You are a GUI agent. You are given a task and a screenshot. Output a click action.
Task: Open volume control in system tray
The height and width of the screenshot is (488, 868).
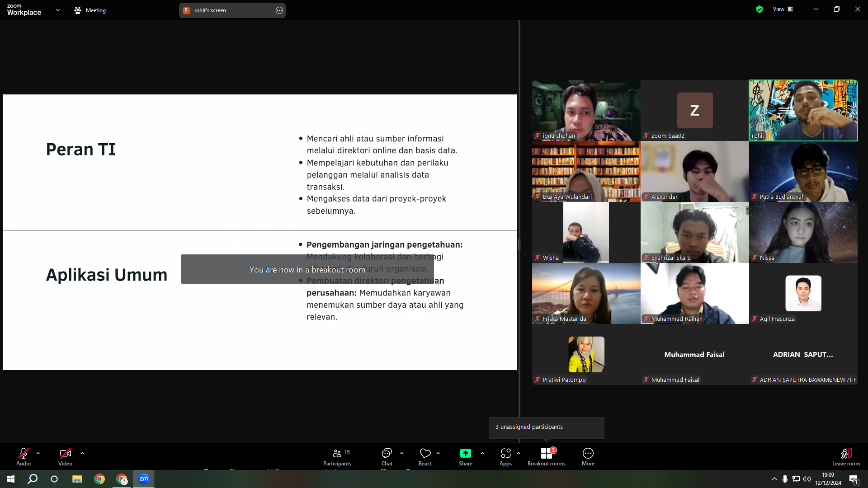pyautogui.click(x=807, y=479)
